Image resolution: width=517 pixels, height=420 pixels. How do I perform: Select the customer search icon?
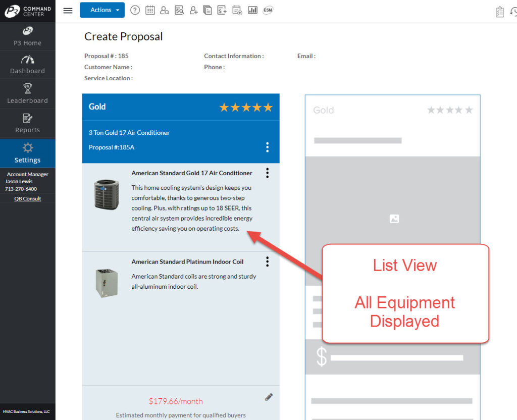[165, 10]
